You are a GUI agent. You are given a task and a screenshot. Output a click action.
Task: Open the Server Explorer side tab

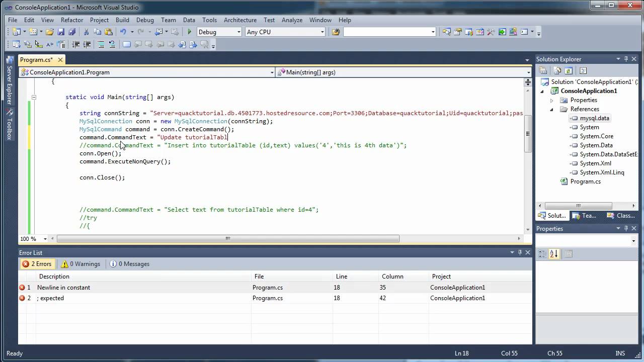point(9,81)
